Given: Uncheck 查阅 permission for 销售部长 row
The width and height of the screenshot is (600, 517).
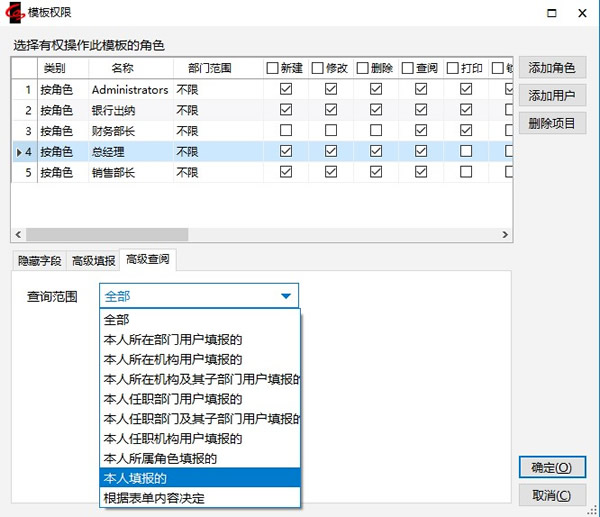Looking at the screenshot, I should [x=421, y=172].
